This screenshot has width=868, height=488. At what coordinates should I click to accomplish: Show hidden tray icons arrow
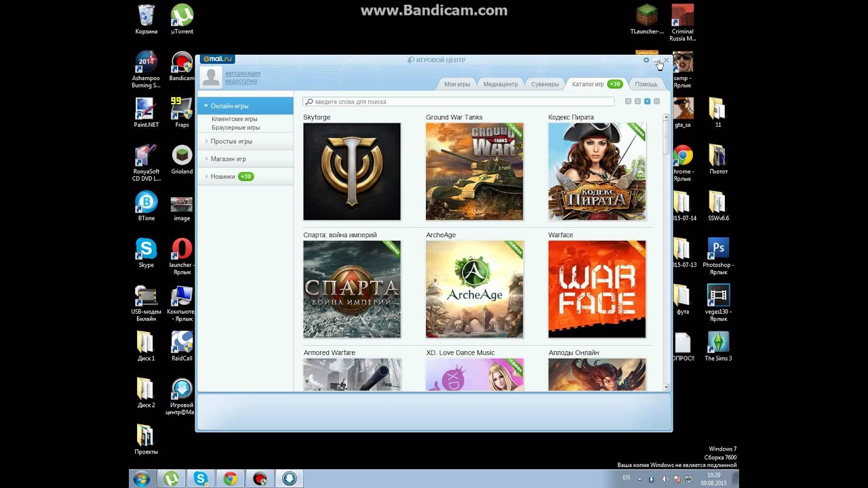click(x=639, y=479)
